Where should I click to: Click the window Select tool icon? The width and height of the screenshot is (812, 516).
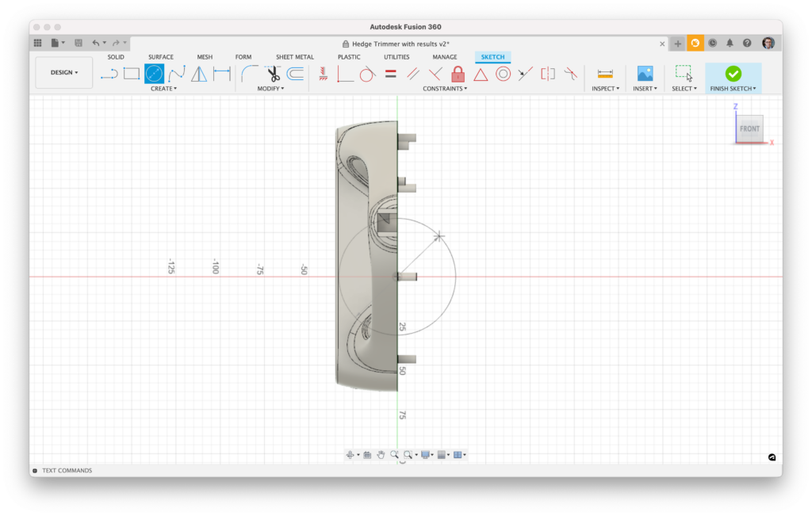click(684, 73)
